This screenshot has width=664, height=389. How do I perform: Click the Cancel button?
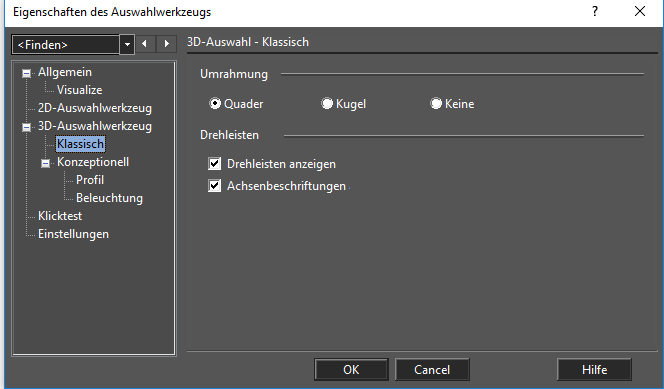432,370
